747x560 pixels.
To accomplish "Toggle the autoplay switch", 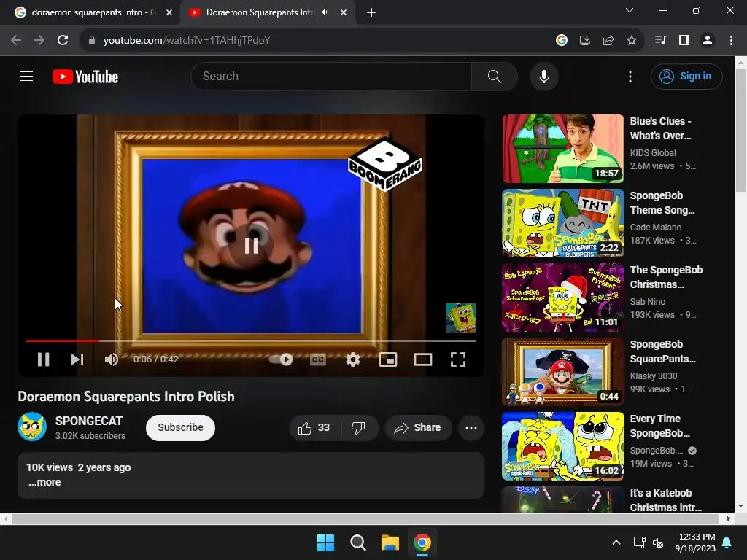I will (x=281, y=359).
